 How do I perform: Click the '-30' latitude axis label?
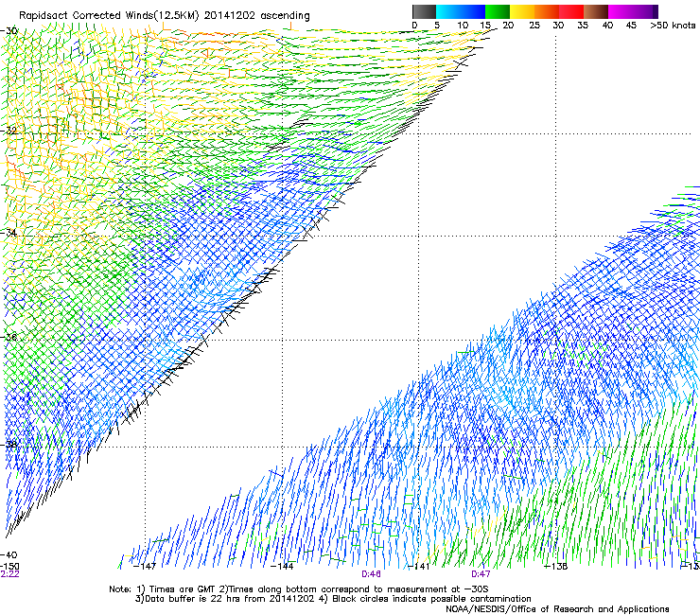(x=9, y=30)
